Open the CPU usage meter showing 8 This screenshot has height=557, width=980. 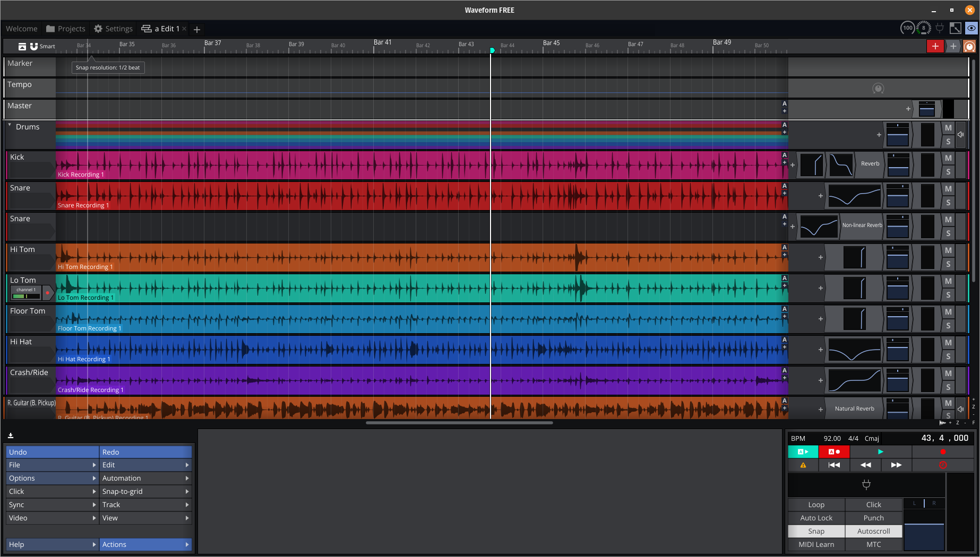924,28
